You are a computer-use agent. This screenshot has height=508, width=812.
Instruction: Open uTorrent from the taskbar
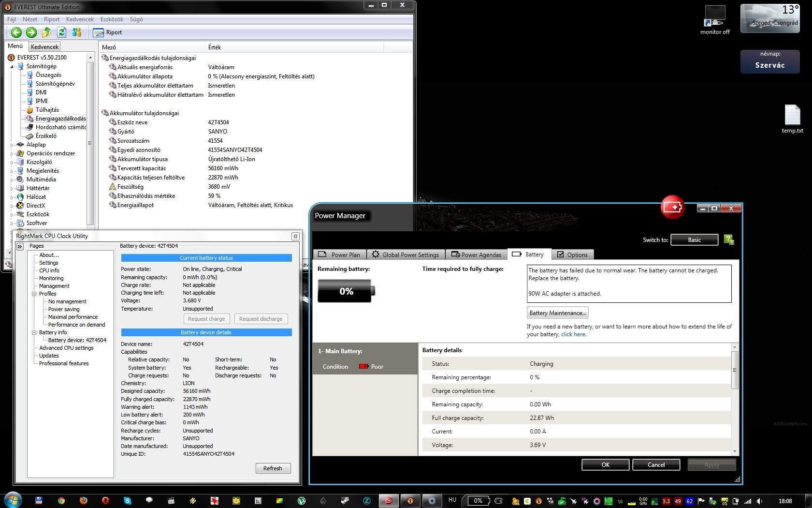[x=302, y=501]
